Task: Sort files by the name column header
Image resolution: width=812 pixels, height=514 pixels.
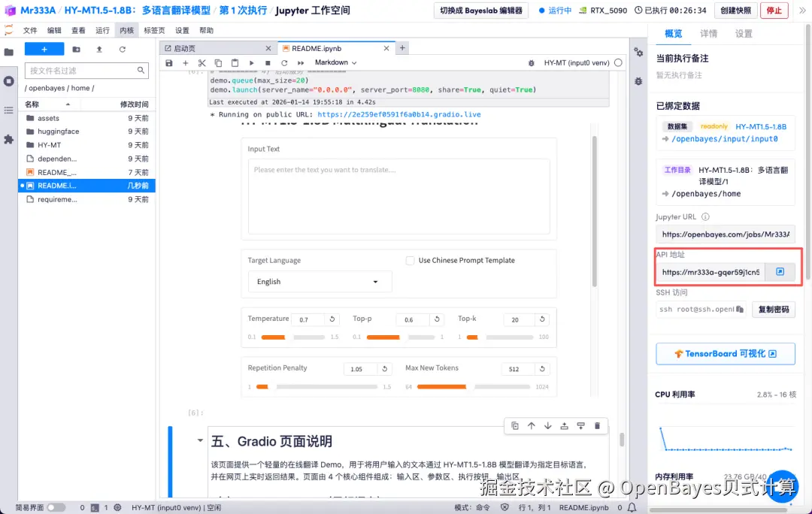Action: coord(47,104)
